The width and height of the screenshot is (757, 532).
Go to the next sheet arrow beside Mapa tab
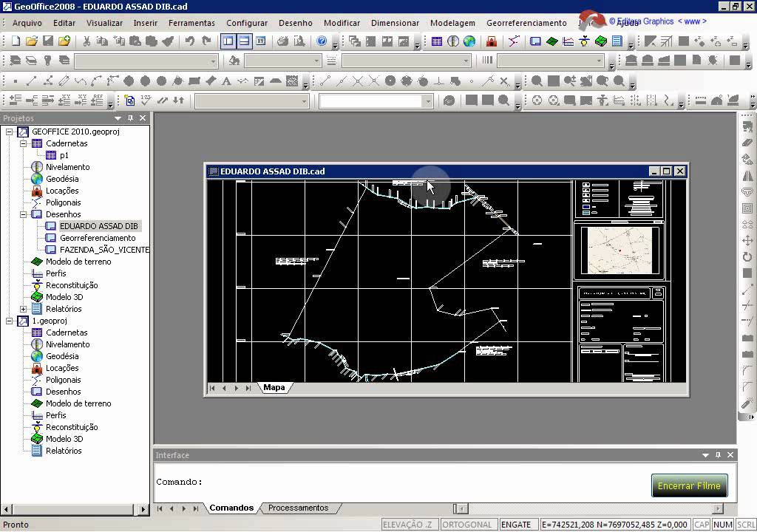pos(236,388)
